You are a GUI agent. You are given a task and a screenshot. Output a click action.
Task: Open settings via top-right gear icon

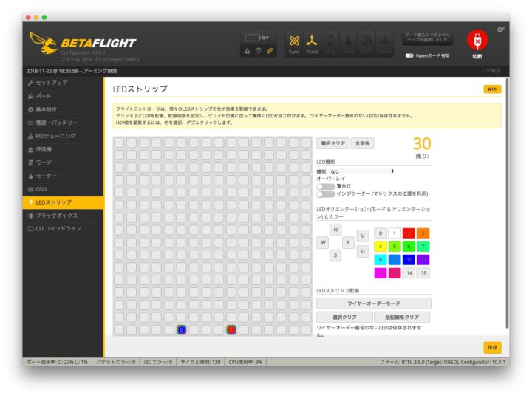[x=501, y=30]
